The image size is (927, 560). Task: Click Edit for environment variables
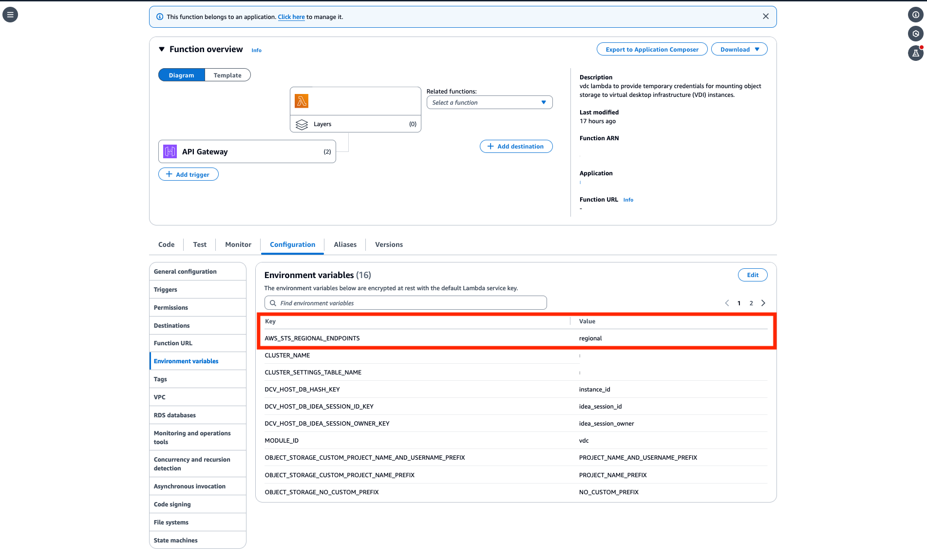click(x=752, y=275)
